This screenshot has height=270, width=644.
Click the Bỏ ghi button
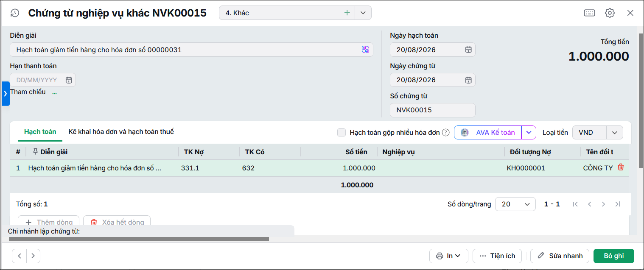coord(614,256)
